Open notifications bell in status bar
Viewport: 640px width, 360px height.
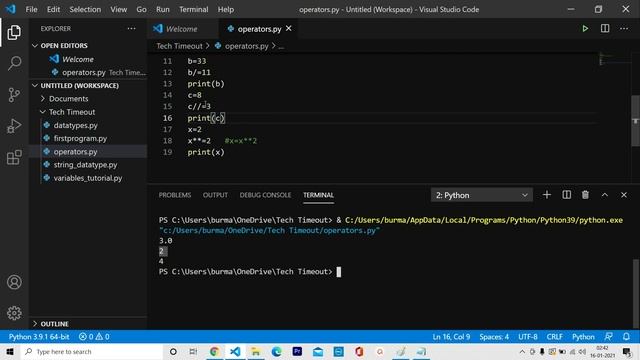point(626,337)
